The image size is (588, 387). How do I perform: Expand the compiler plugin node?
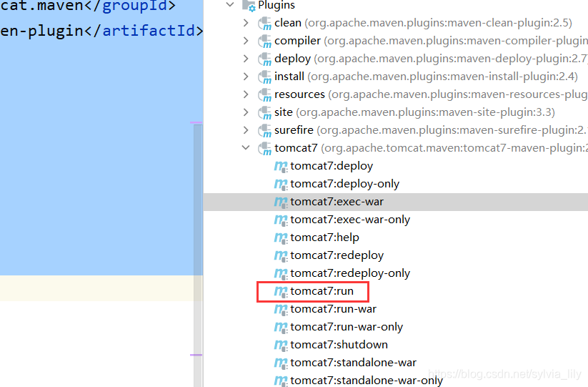pos(246,41)
